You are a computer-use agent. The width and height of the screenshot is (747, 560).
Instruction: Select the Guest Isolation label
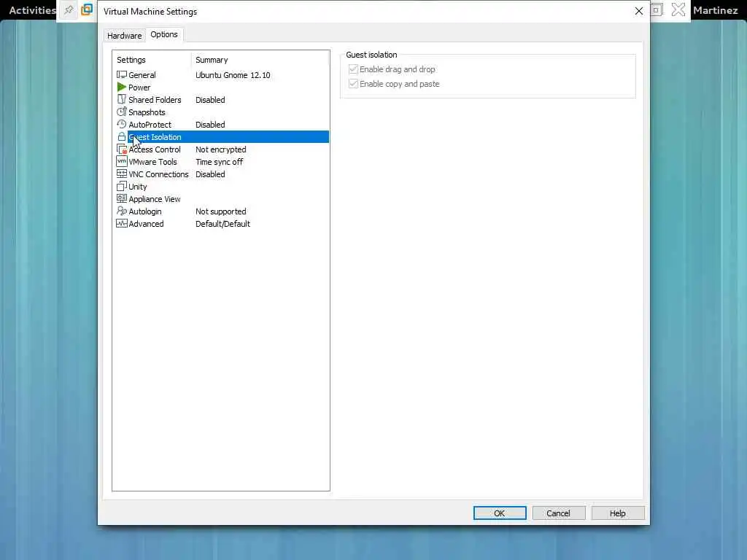pos(155,136)
